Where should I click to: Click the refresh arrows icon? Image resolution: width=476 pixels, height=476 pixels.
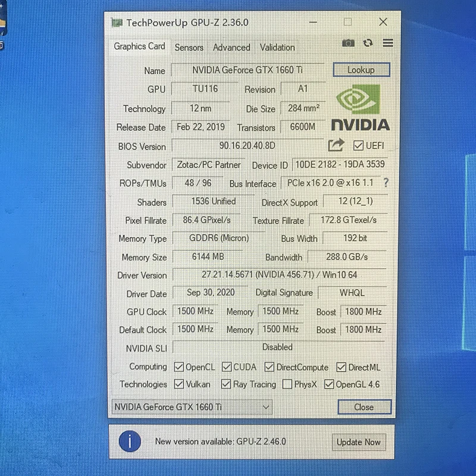point(368,43)
